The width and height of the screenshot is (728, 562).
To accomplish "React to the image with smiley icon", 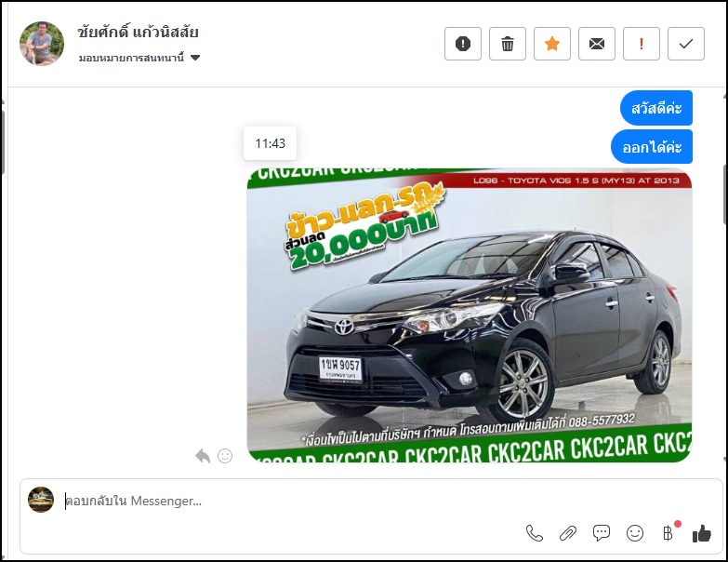I will click(x=225, y=456).
